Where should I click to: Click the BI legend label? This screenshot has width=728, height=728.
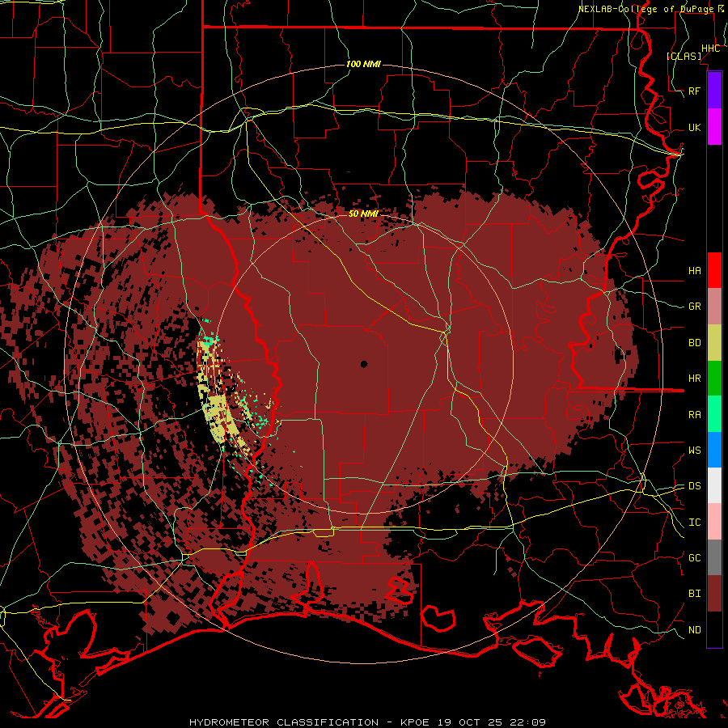(x=694, y=594)
